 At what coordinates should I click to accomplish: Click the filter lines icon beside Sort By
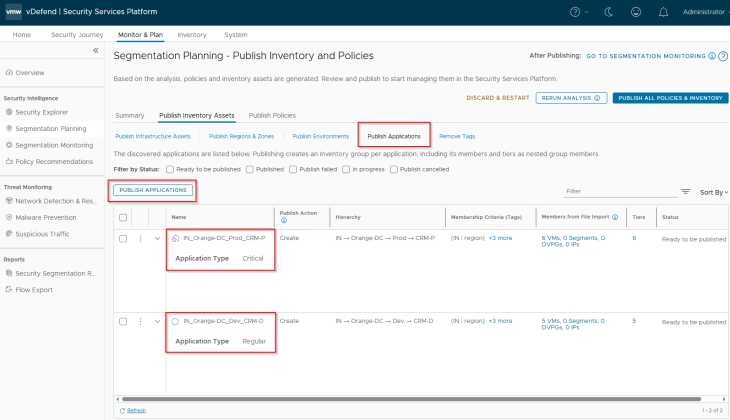pyautogui.click(x=685, y=191)
